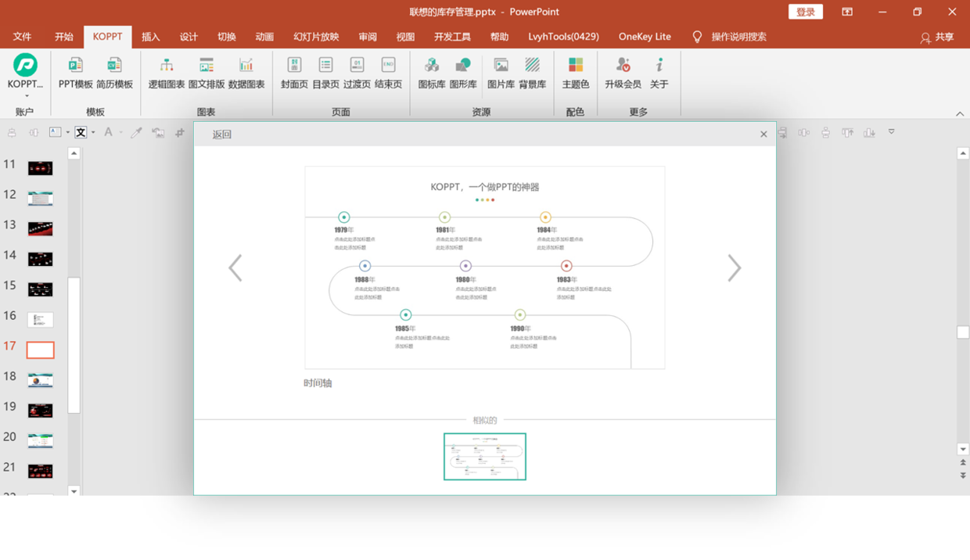Select slide 20 thumbnail
Screen dimensions: 970x560
pyautogui.click(x=41, y=441)
